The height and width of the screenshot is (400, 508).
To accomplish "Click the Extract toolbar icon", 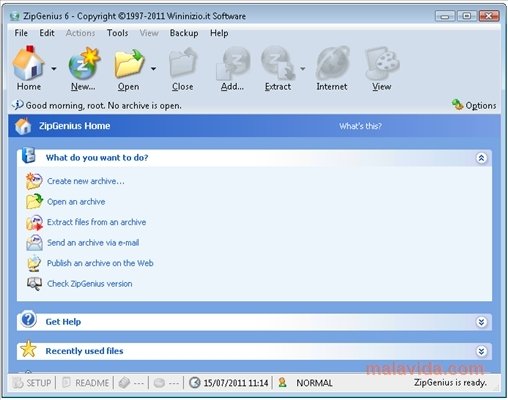I will tap(278, 64).
